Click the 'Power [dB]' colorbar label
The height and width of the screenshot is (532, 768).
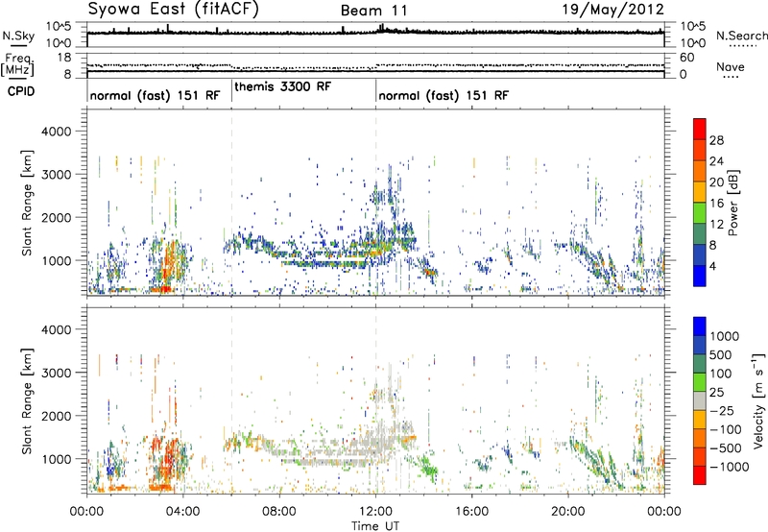click(x=732, y=203)
